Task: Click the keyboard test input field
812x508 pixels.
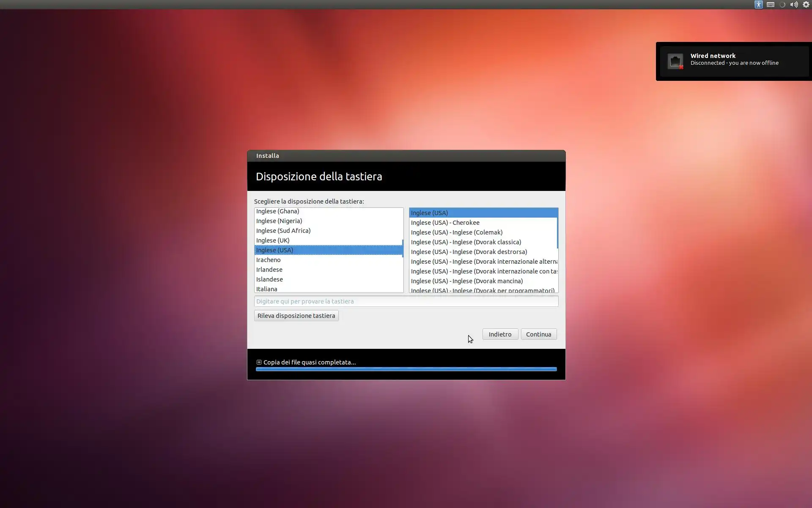Action: pos(406,301)
